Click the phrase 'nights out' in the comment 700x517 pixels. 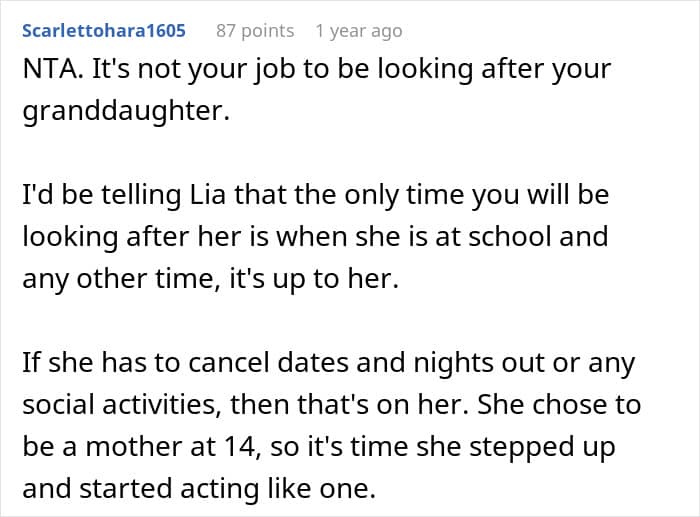click(x=479, y=363)
